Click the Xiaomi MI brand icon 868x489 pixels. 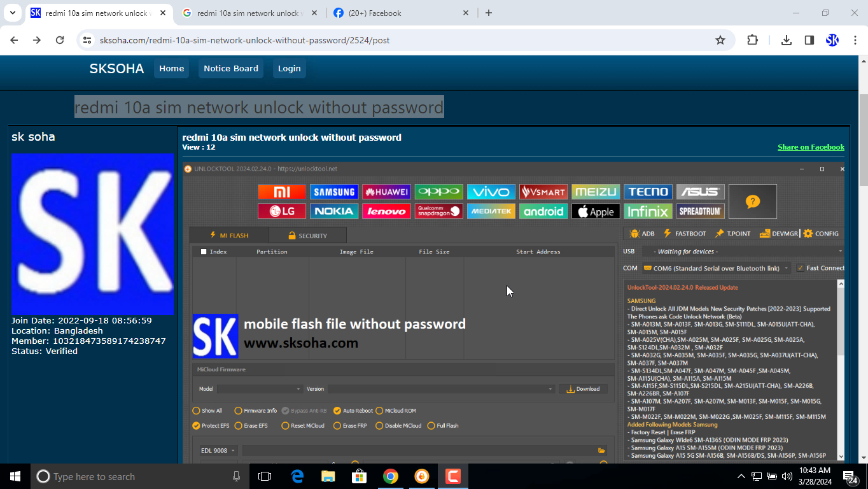(x=281, y=192)
